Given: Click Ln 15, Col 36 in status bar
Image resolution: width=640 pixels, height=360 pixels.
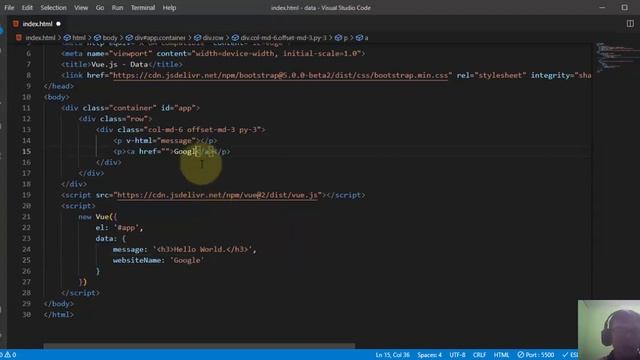Looking at the screenshot, I should click(392, 355).
